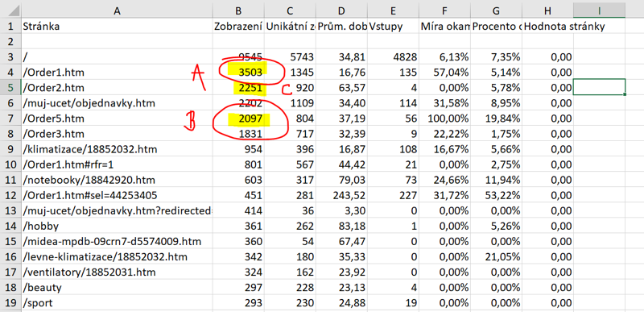Click the /hobby page cell

pyautogui.click(x=117, y=226)
